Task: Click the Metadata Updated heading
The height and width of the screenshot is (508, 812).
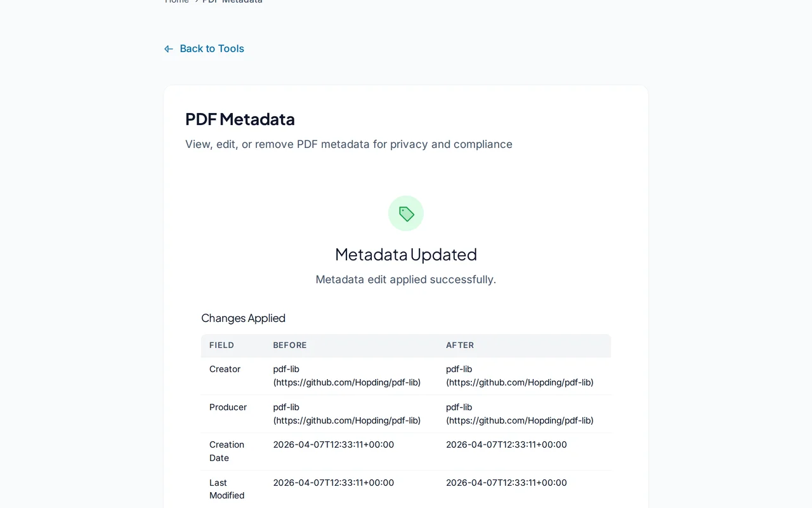Action: [x=405, y=255]
